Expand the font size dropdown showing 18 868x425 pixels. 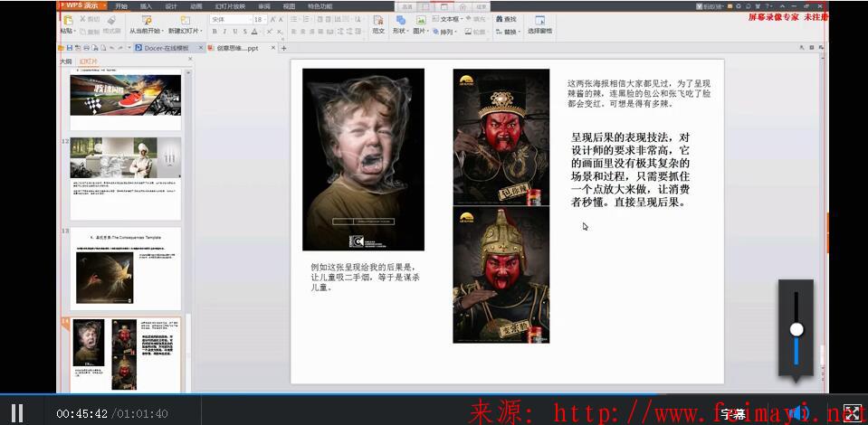coord(265,19)
